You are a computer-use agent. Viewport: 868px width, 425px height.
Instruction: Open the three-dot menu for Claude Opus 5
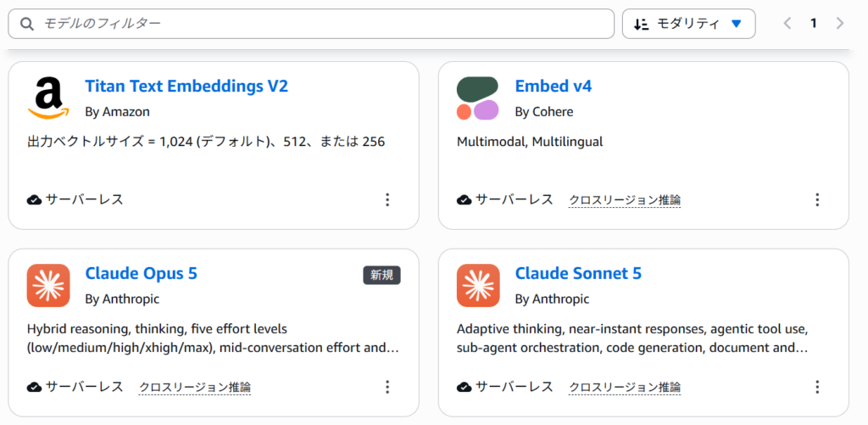(x=387, y=387)
